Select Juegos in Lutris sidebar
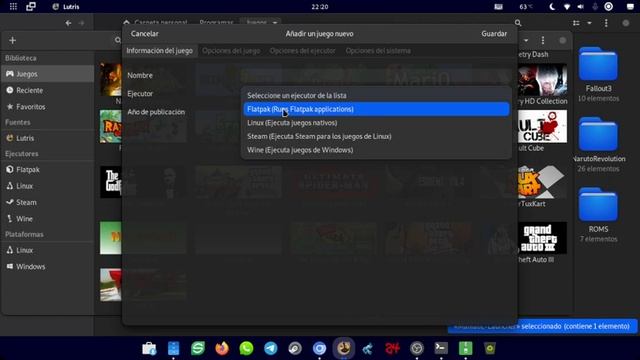640x360 pixels. (x=48, y=74)
